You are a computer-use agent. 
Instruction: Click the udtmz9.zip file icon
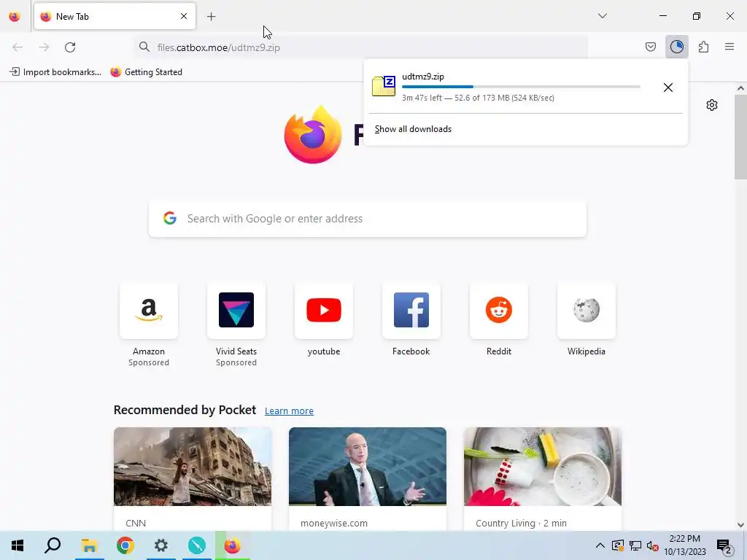click(x=384, y=86)
